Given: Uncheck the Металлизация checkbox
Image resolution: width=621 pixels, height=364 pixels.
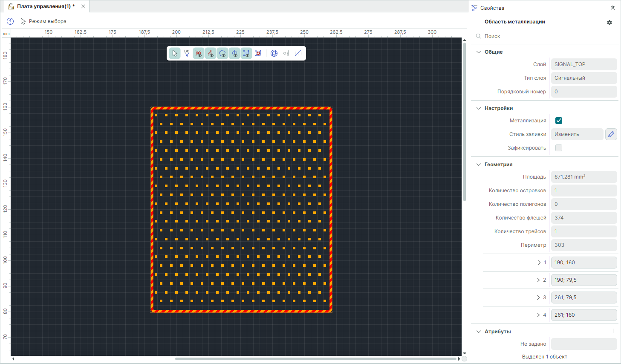Looking at the screenshot, I should (559, 121).
